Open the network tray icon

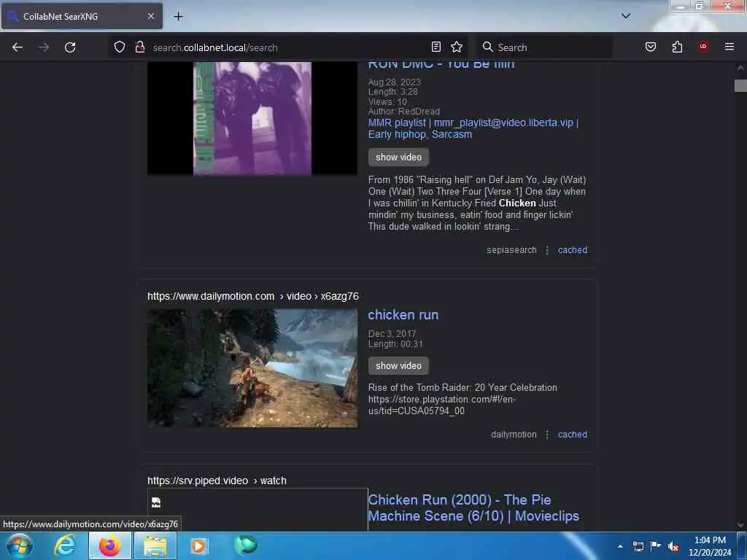tap(638, 546)
